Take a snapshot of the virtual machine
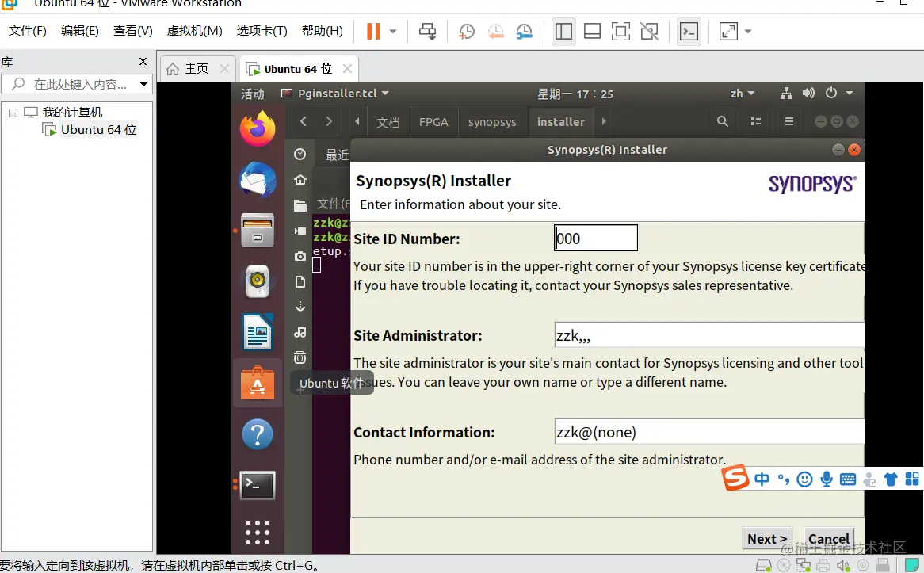This screenshot has height=573, width=924. [x=466, y=31]
